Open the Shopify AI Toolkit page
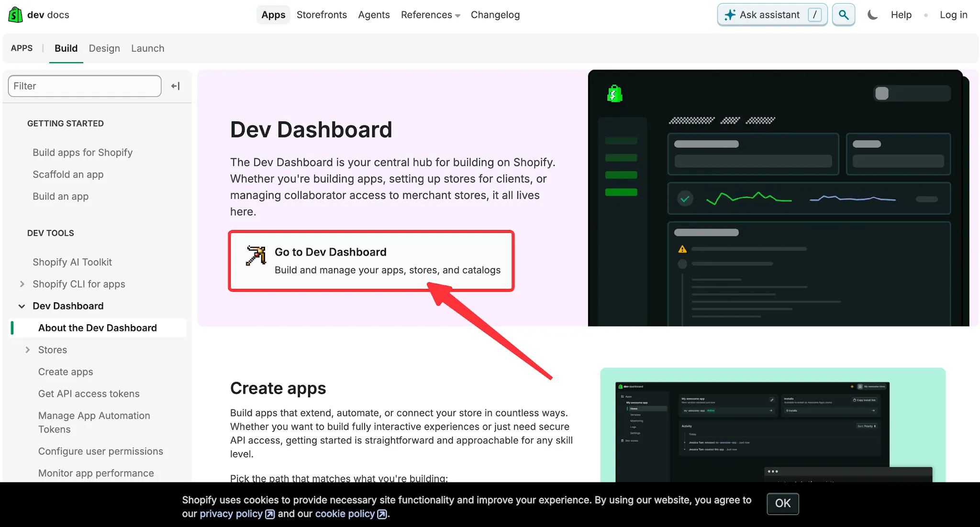The width and height of the screenshot is (980, 527). pos(72,262)
